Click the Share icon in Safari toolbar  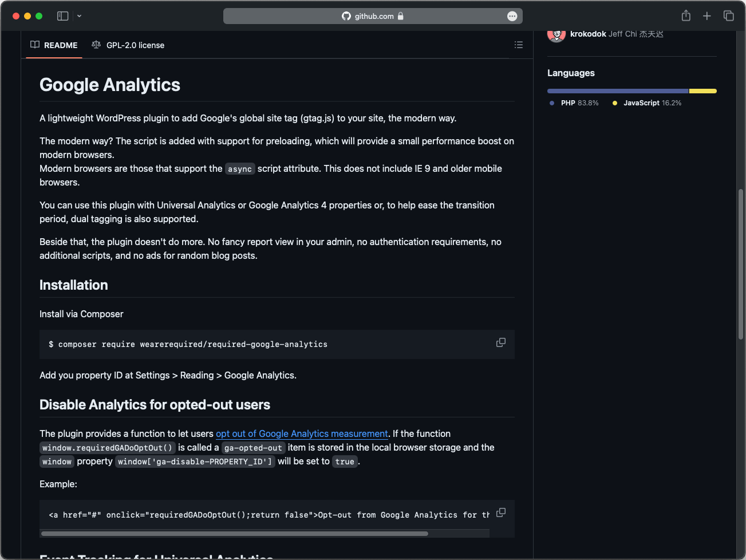pyautogui.click(x=685, y=16)
